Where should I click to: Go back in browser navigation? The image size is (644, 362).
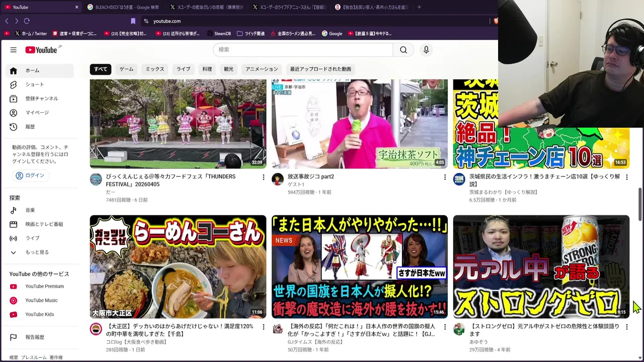click(x=7, y=21)
